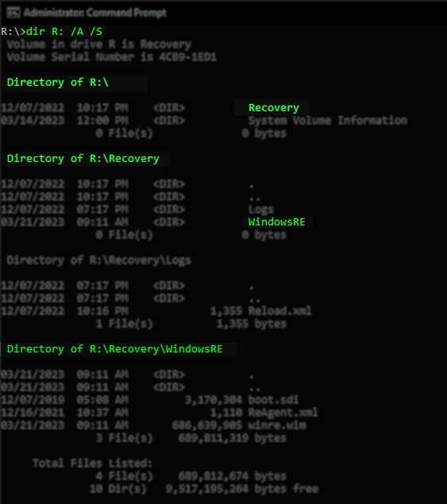This screenshot has height=504, width=447.
Task: Select the highlighted WindowsRE directory entry
Action: click(276, 221)
